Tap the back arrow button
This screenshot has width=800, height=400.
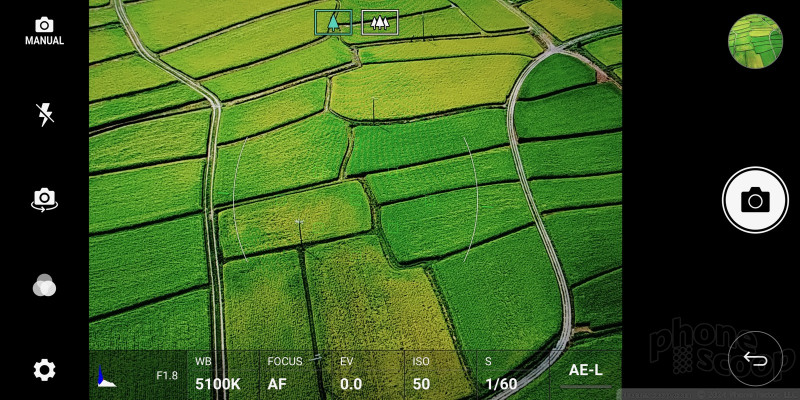click(x=755, y=359)
